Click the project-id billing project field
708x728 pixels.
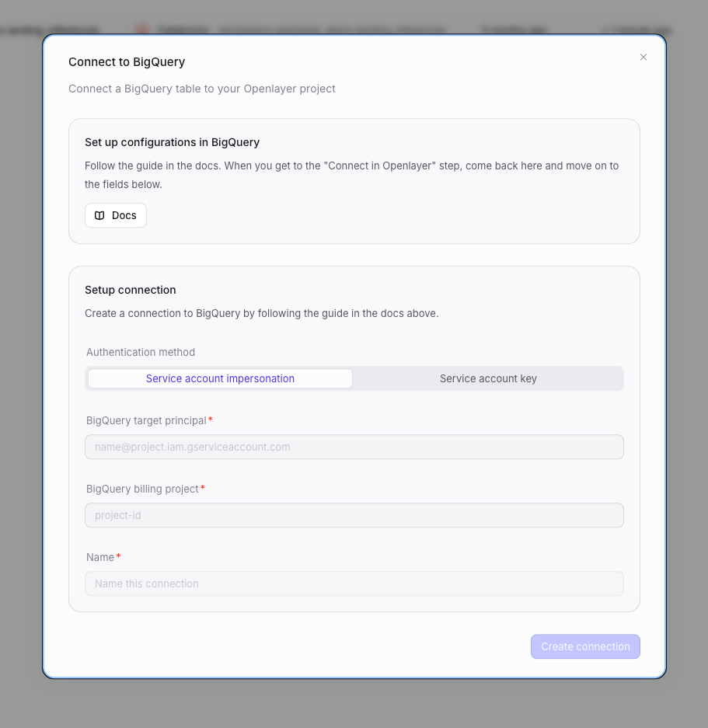click(x=354, y=515)
